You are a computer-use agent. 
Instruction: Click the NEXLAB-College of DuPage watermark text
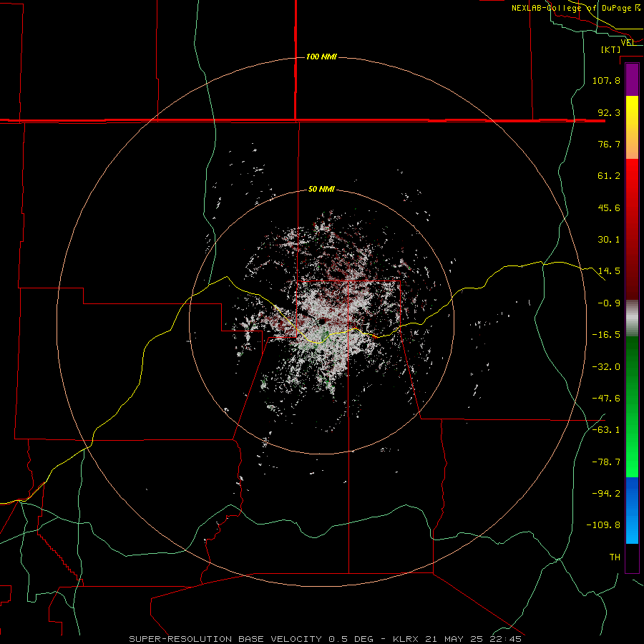[x=576, y=8]
